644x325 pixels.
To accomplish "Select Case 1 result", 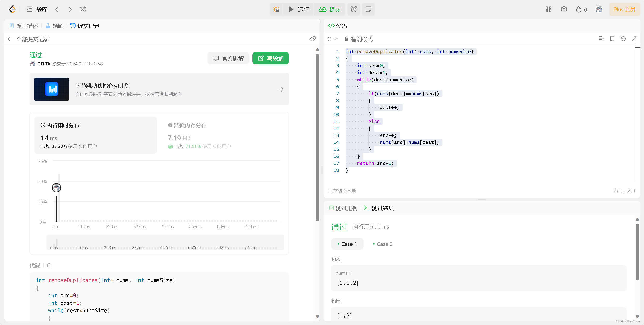I will 347,244.
